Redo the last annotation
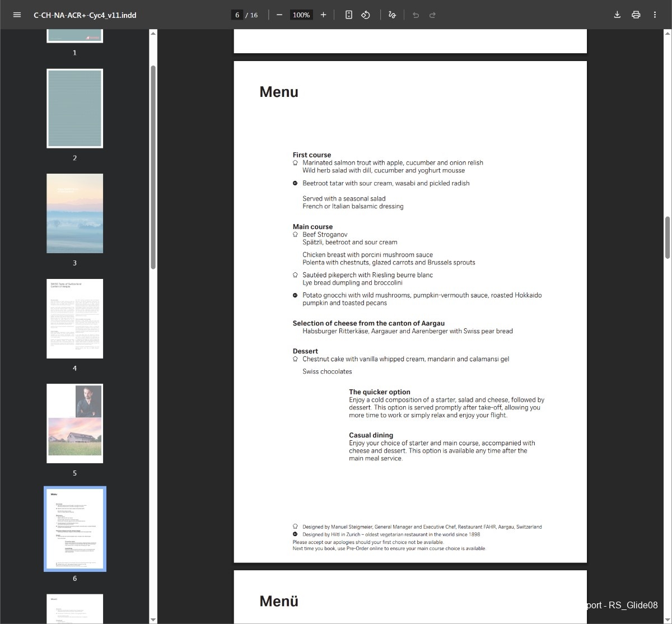Screen dimensions: 672x624 432,15
